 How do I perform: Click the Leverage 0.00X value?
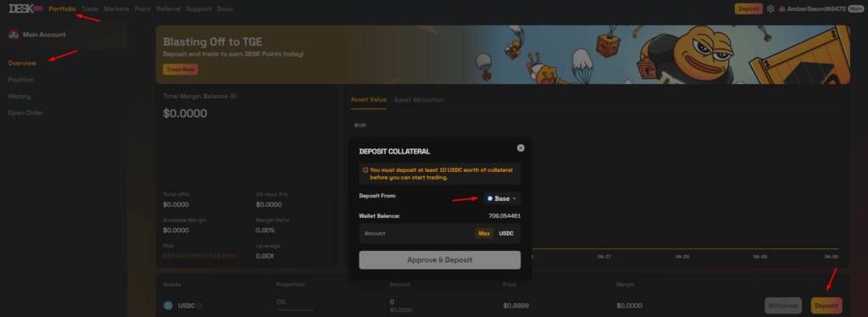pos(265,256)
